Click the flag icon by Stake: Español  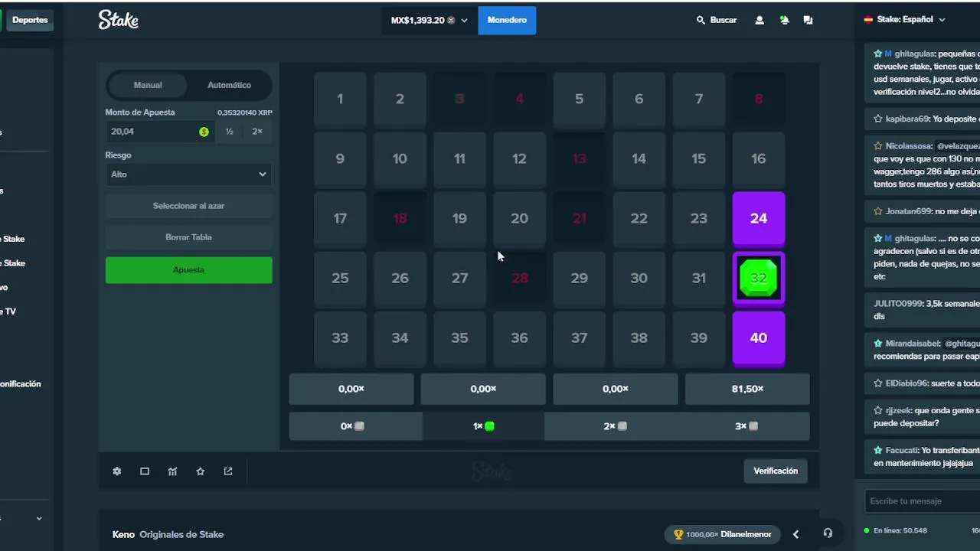pyautogui.click(x=869, y=20)
